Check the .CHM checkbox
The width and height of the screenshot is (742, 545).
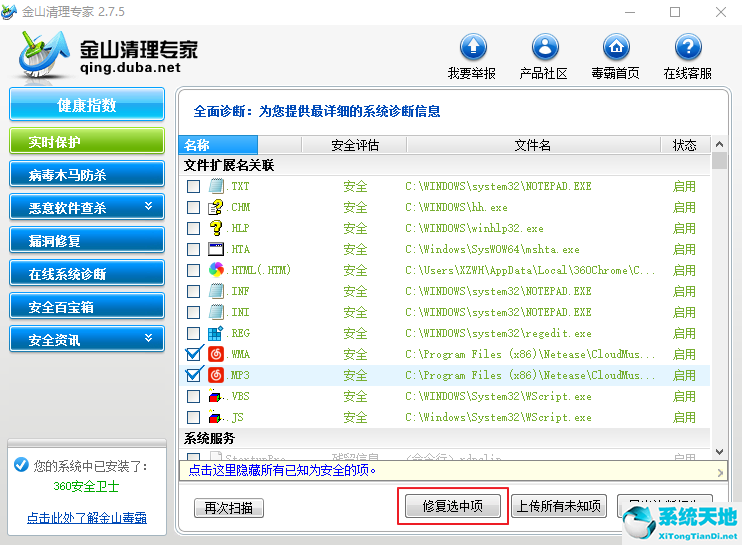[193, 207]
